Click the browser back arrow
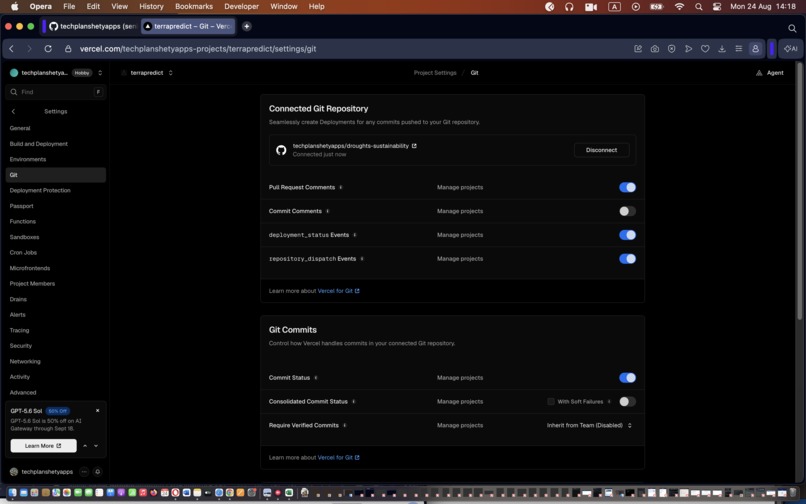 click(11, 49)
